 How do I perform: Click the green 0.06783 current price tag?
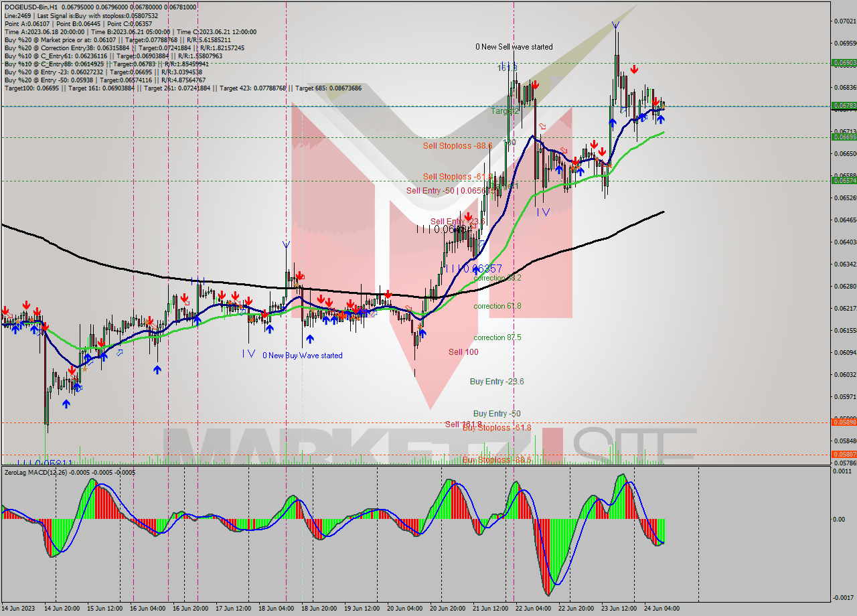[844, 105]
